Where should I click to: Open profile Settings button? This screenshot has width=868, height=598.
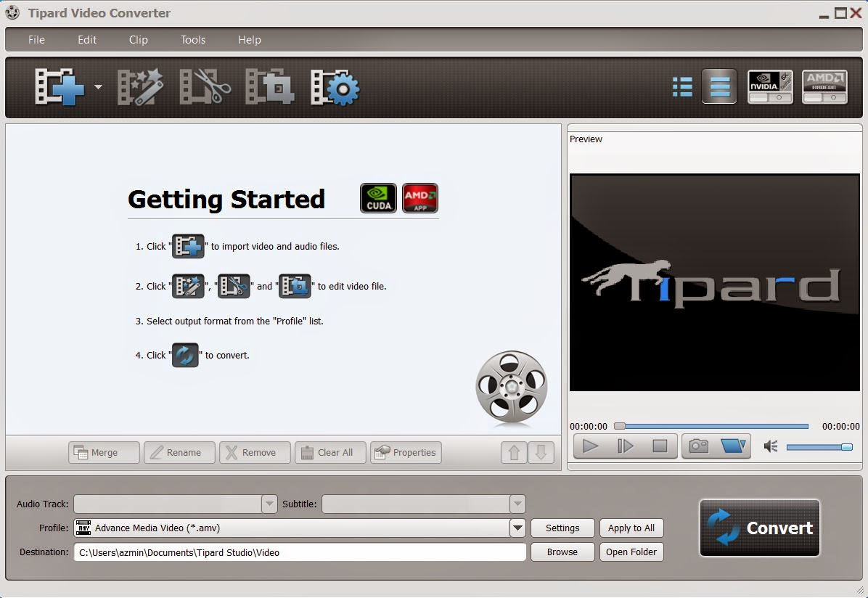[562, 528]
